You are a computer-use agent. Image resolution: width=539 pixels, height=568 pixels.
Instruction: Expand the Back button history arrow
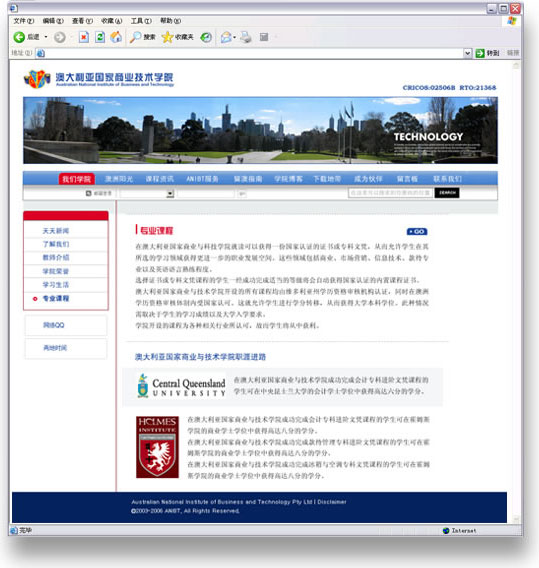(x=46, y=37)
